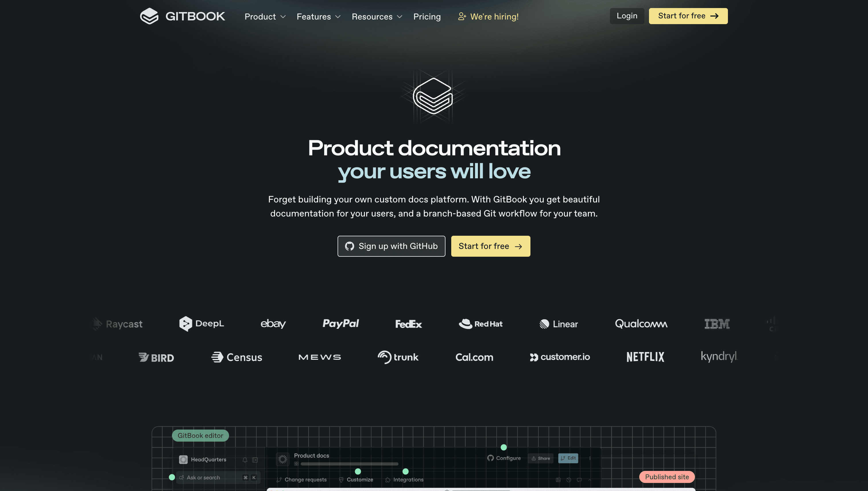Viewport: 868px width, 491px height.
Task: Click the green hotspot dot beside Ask or search
Action: click(x=172, y=477)
